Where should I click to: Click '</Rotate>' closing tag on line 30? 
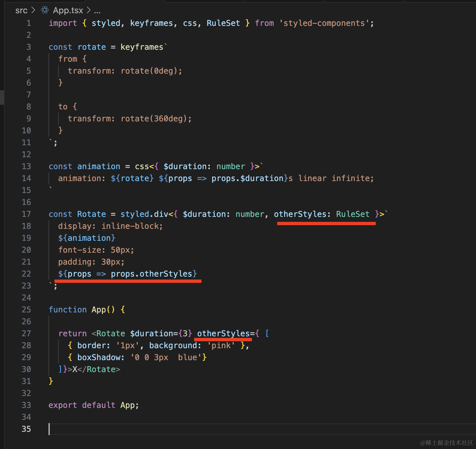click(99, 369)
